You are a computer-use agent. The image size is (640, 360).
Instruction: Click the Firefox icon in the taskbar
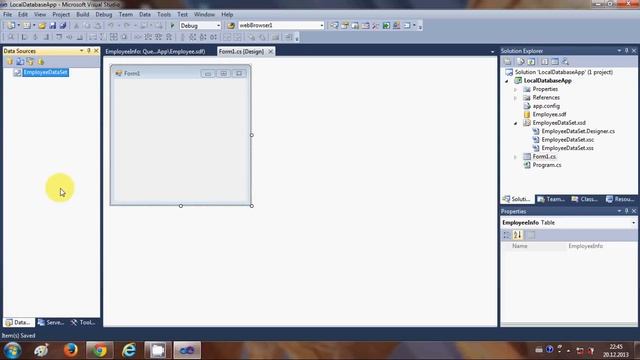(x=71, y=350)
